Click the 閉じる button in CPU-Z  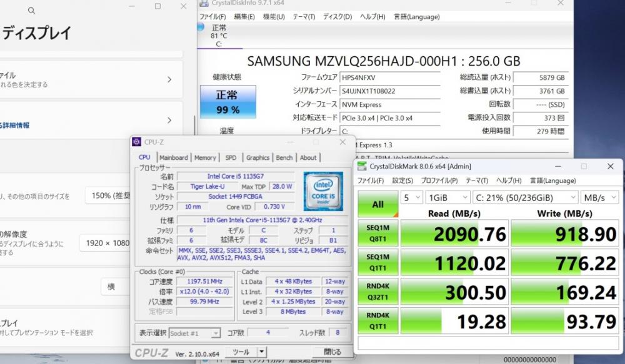[332, 352]
